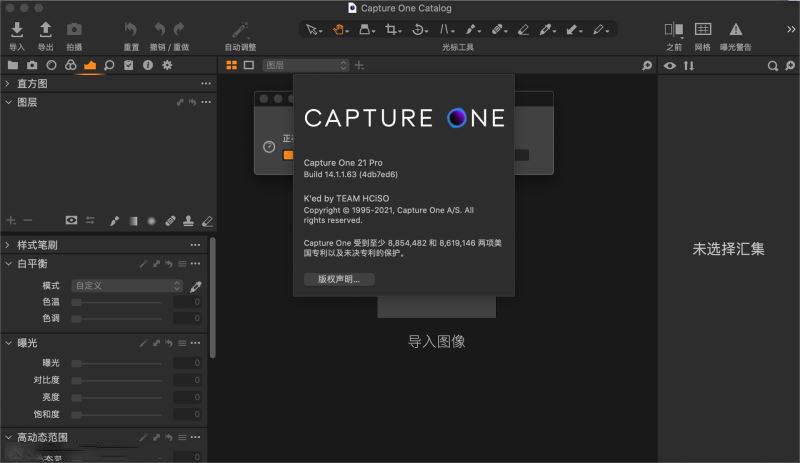Click the browser sort arrows icon
Image resolution: width=800 pixels, height=463 pixels.
tap(689, 66)
